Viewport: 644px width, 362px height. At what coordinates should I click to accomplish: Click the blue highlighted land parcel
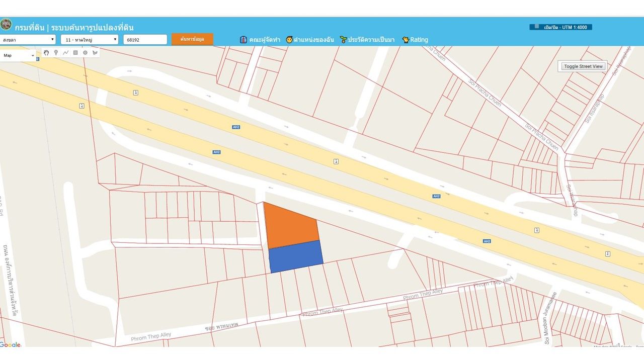point(296,256)
